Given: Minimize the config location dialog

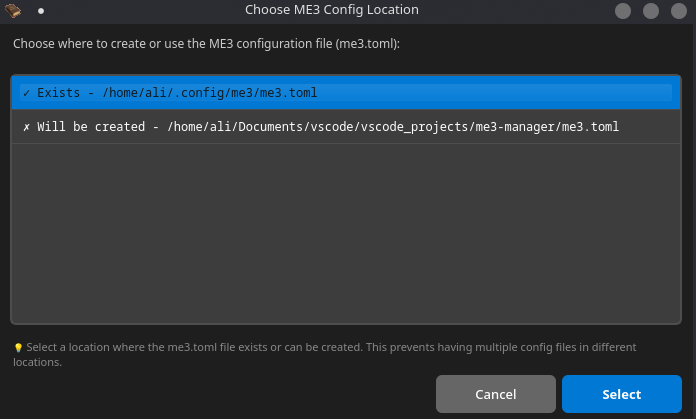Looking at the screenshot, I should pos(623,11).
